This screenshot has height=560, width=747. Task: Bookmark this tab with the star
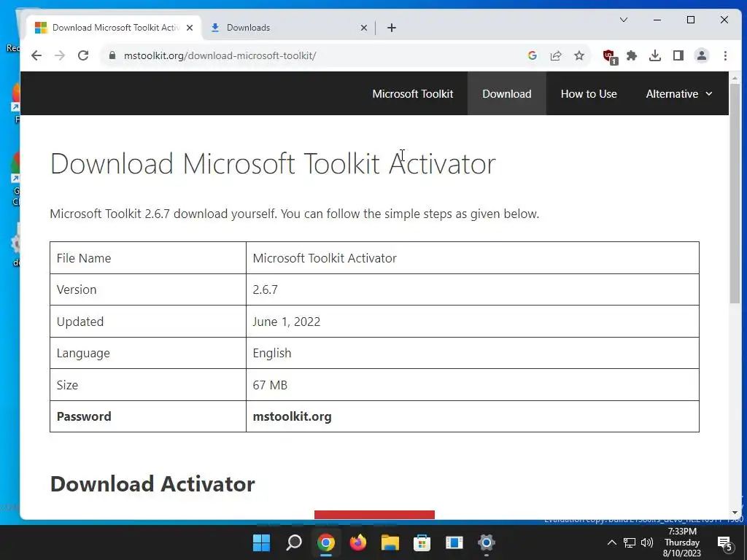click(x=578, y=55)
